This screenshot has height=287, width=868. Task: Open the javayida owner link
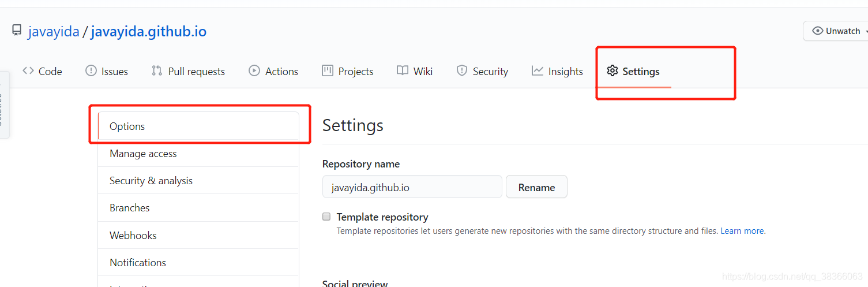[x=54, y=31]
